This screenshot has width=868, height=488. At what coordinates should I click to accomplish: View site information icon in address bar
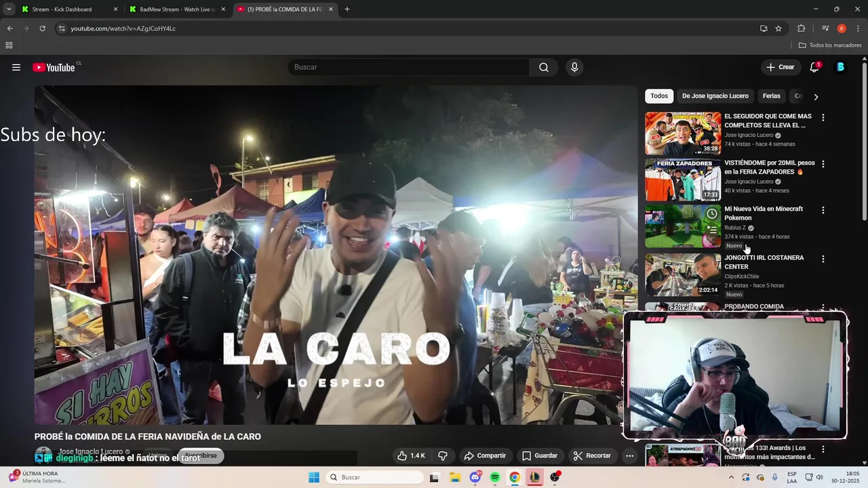click(x=62, y=28)
